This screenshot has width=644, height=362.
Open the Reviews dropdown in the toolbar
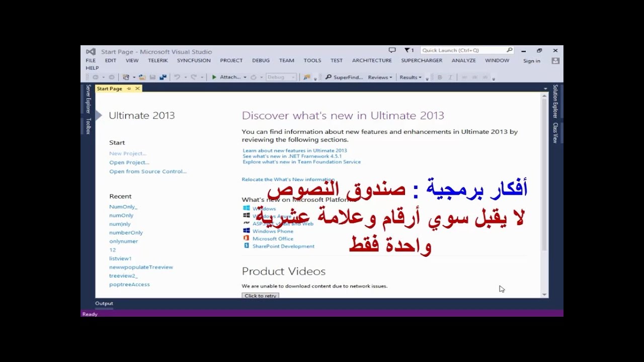pyautogui.click(x=380, y=77)
